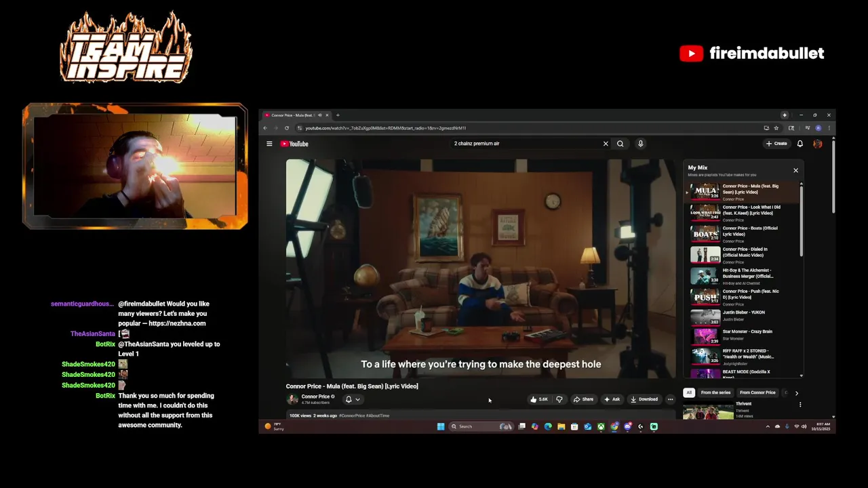Image resolution: width=868 pixels, height=488 pixels.
Task: Like the video with thumbs up
Action: coord(540,399)
